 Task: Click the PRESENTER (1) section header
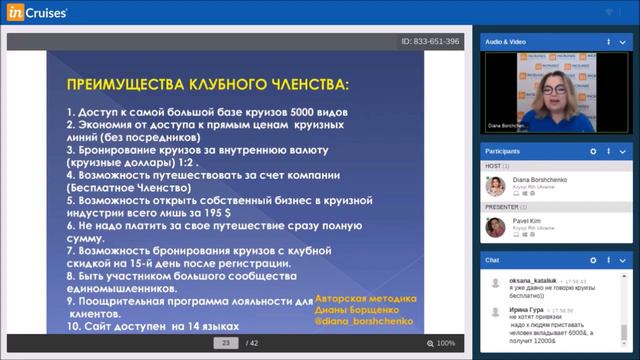[556, 207]
